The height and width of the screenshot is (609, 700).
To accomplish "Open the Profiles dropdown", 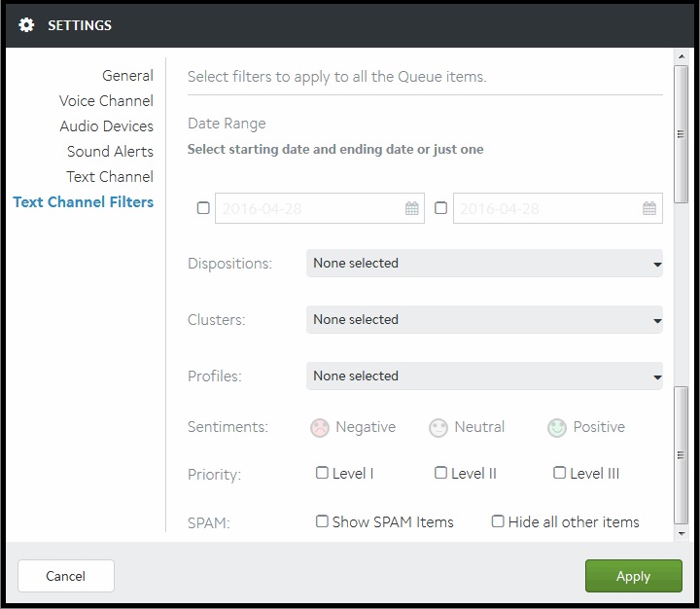I will coord(484,376).
